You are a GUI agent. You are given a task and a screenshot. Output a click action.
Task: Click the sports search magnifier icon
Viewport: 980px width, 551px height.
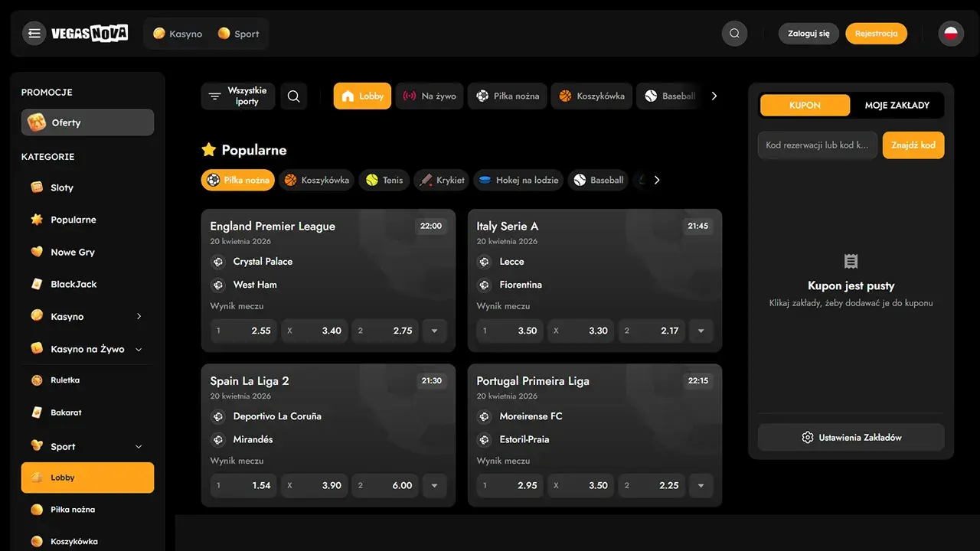[x=293, y=96]
